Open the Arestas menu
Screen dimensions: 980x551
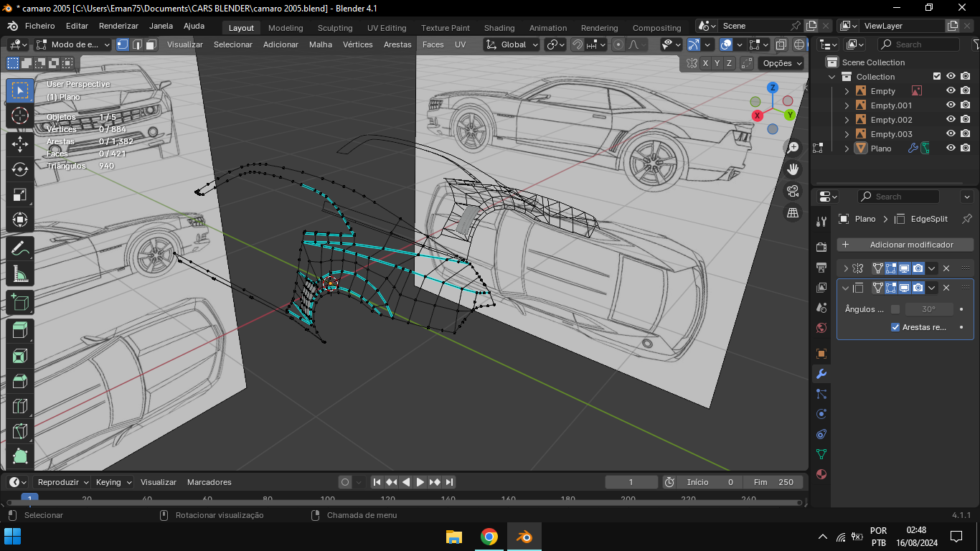pyautogui.click(x=397, y=44)
